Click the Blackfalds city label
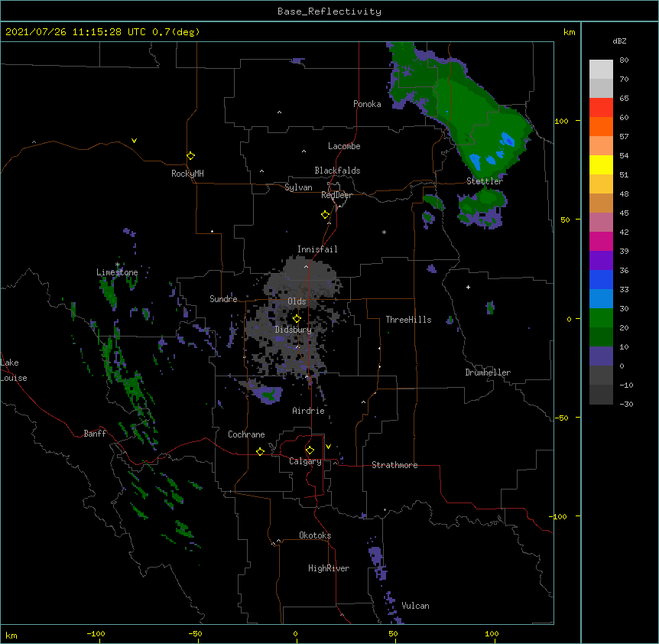659x644 pixels. (337, 171)
